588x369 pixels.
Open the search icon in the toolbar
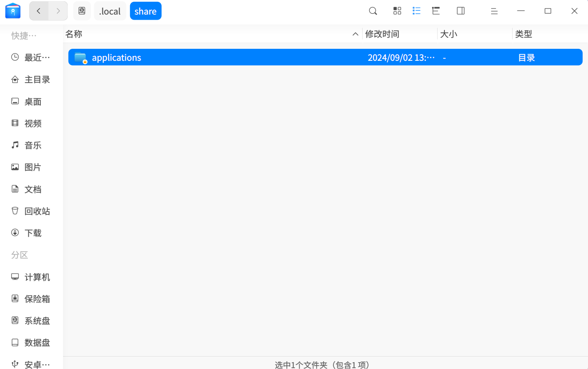[372, 11]
